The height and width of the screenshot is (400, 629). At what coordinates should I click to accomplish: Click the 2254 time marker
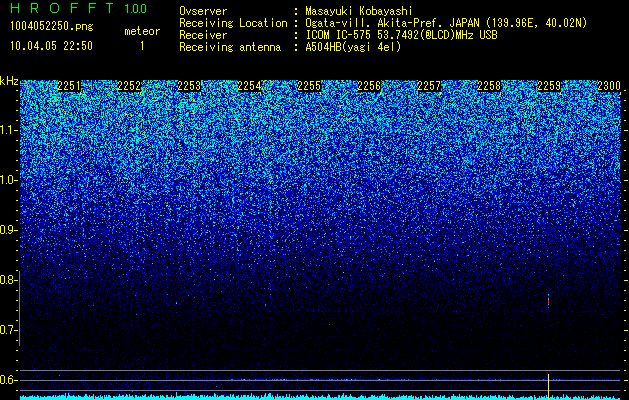tap(249, 86)
